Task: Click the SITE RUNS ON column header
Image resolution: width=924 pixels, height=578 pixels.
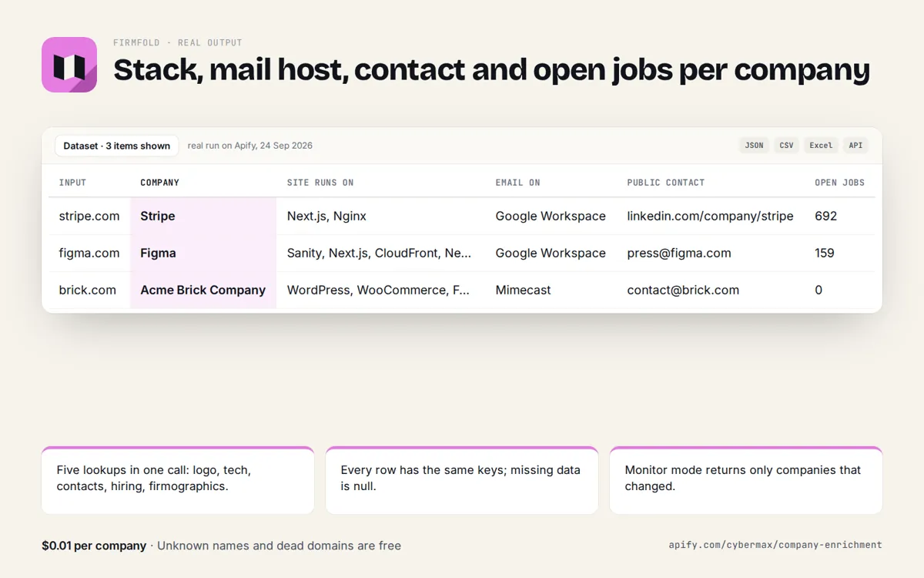Action: coord(320,183)
